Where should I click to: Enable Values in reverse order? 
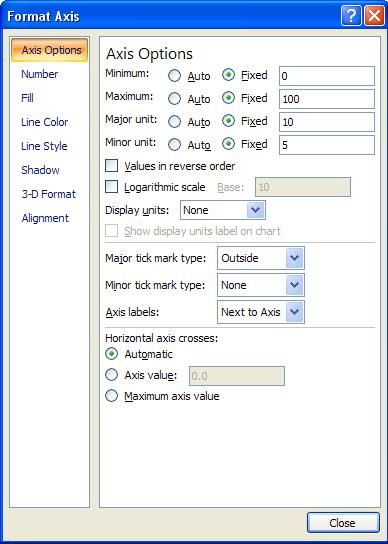[x=111, y=166]
